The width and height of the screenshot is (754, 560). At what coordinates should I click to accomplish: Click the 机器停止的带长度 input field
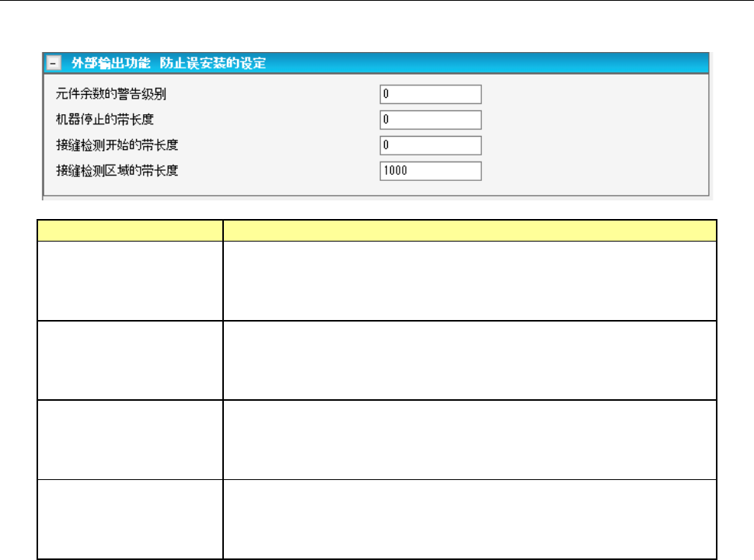tap(431, 120)
